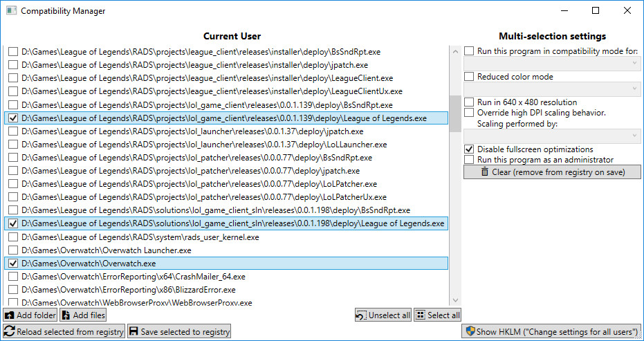Click the Select all button label
The height and width of the screenshot is (341, 644).
coord(443,315)
